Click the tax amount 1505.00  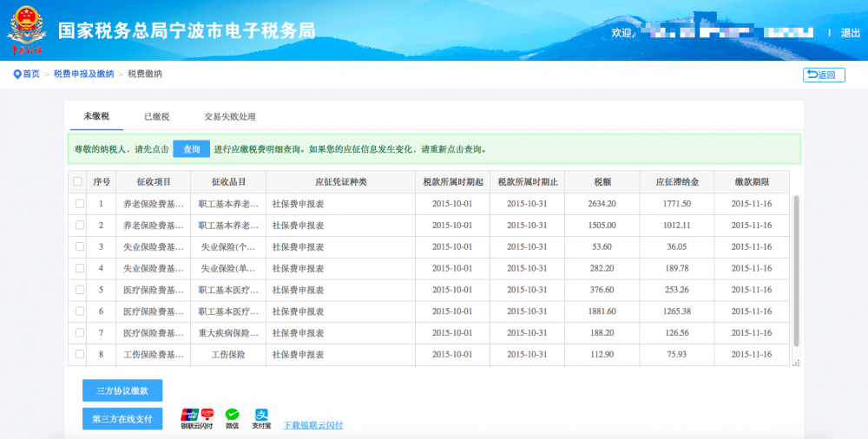[602, 226]
